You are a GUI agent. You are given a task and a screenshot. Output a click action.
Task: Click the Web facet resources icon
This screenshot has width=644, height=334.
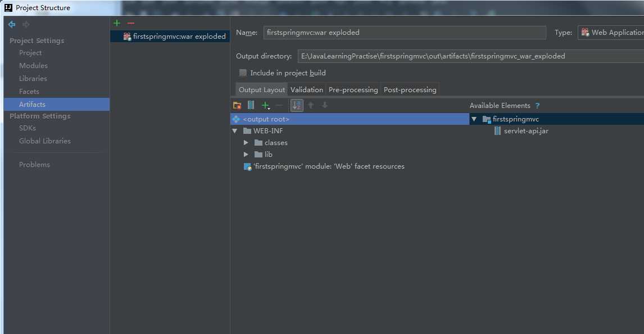coord(247,166)
